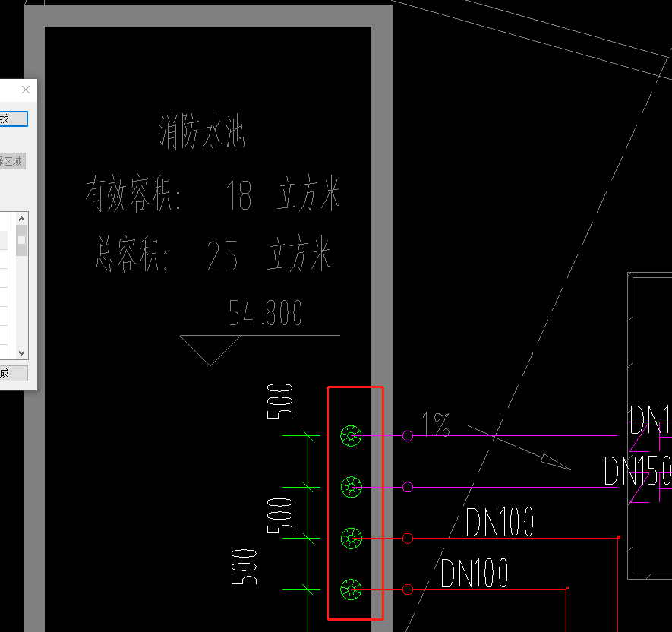Select the 有效容积 label text

pos(133,194)
